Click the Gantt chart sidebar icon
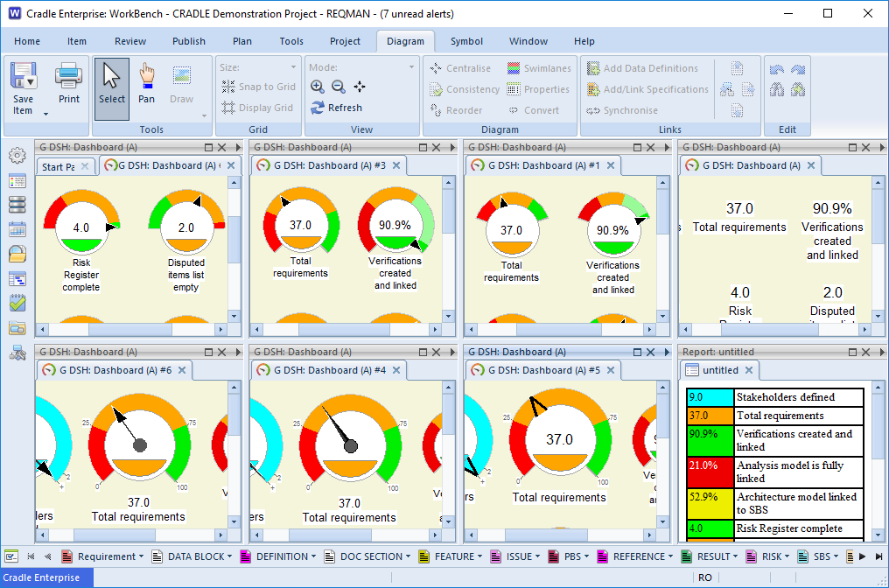Viewport: 889px width, 588px height. coord(17,278)
